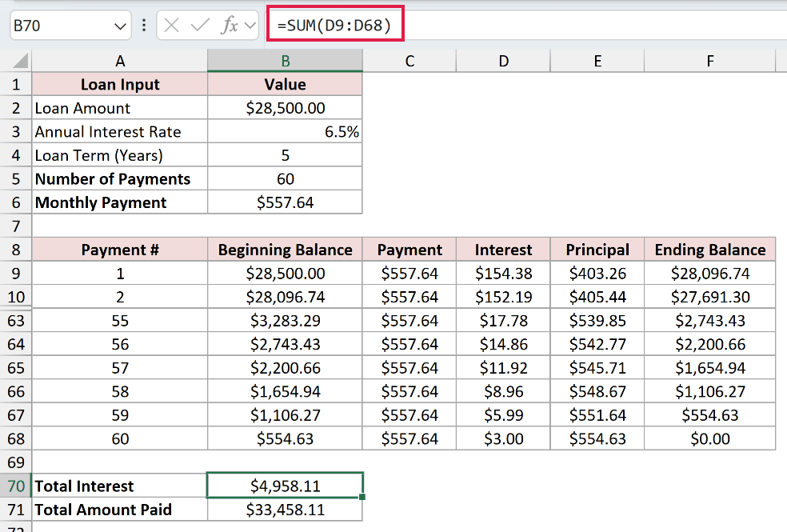Image resolution: width=787 pixels, height=532 pixels.
Task: Select the 6.5% interest rate cell
Action: (285, 131)
